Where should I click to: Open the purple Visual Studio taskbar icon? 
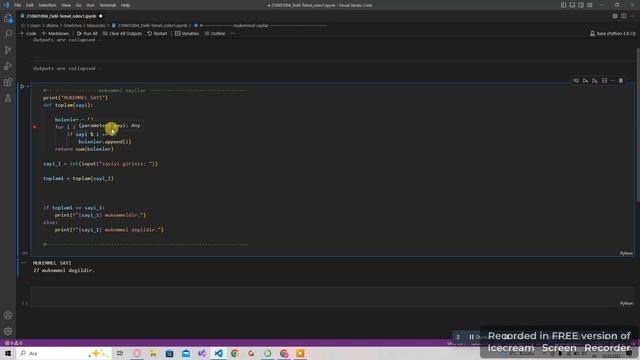point(202,353)
